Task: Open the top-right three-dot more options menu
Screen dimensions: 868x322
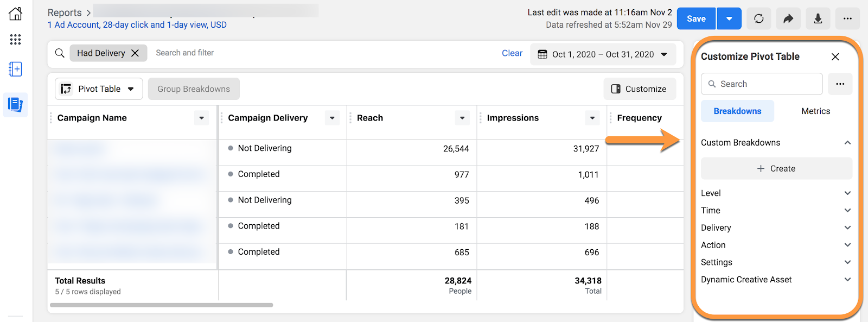Action: 847,19
